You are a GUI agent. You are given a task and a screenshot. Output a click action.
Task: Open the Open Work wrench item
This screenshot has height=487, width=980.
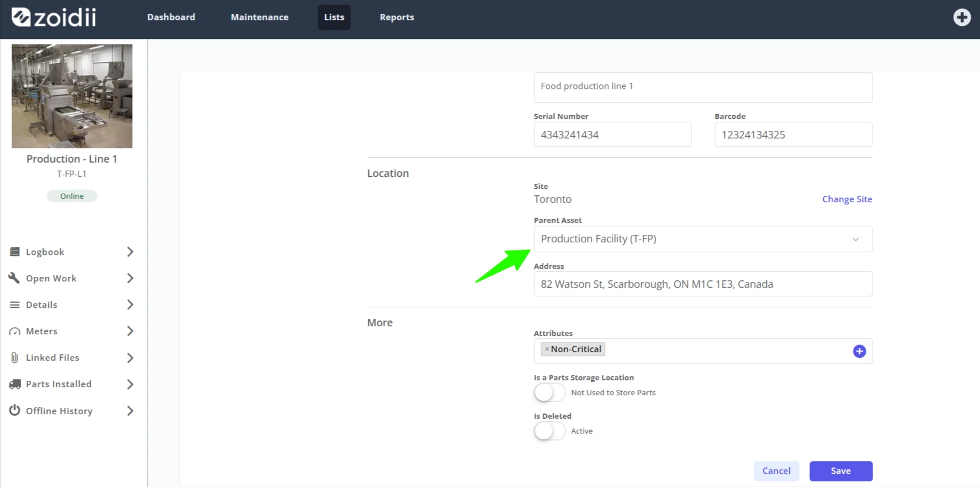[x=72, y=279]
